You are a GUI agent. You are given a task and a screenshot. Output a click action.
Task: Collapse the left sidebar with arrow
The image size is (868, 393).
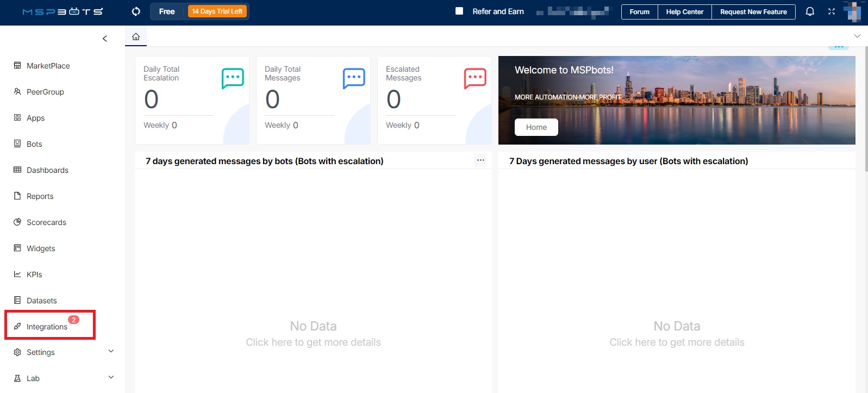pyautogui.click(x=105, y=39)
